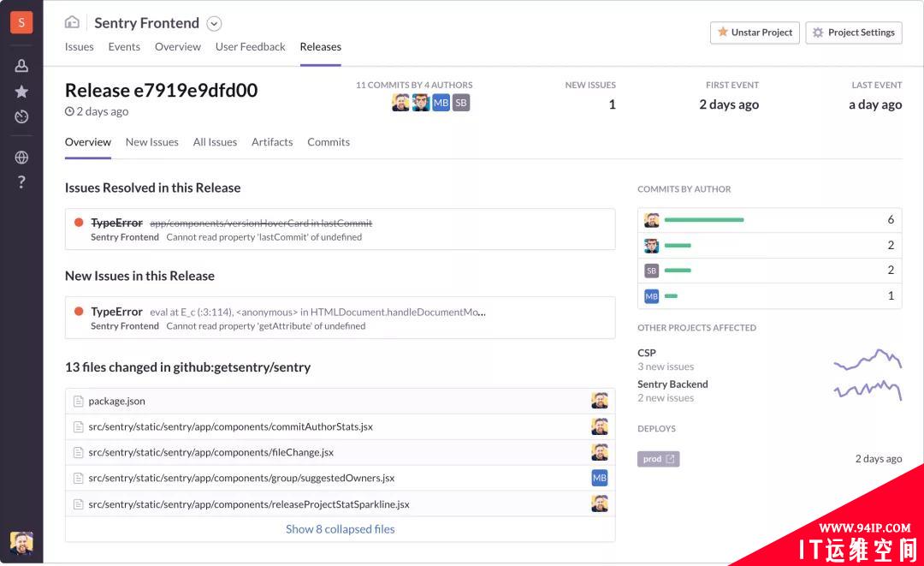Click author avatar on fileChange.jsx row
The width and height of the screenshot is (924, 566).
tap(599, 452)
